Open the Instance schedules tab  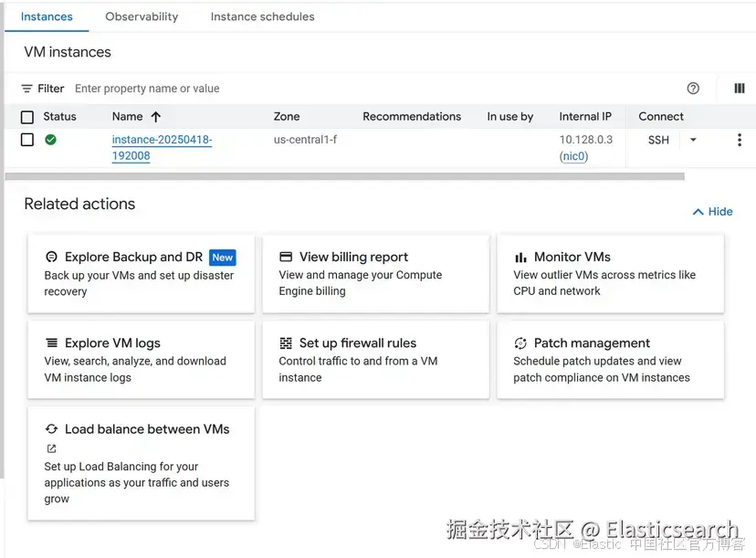click(262, 16)
